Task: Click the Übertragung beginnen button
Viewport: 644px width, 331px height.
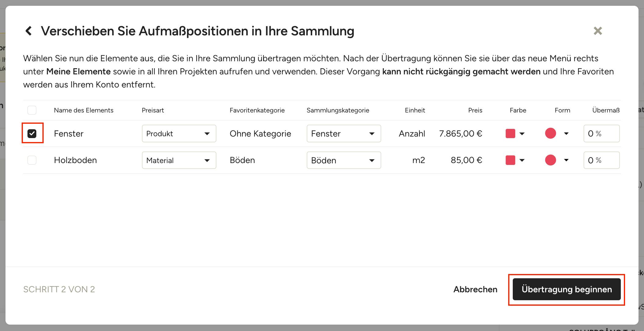Action: [567, 289]
